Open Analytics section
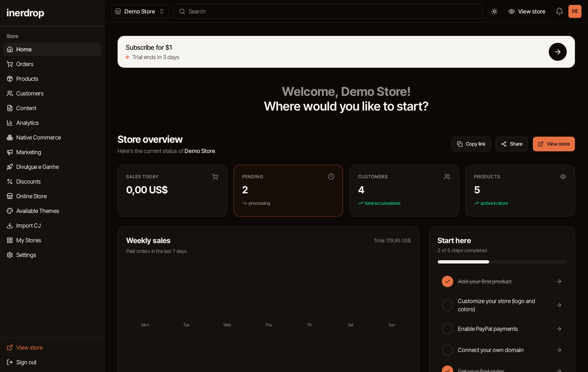This screenshot has height=372, width=588. tap(52, 123)
